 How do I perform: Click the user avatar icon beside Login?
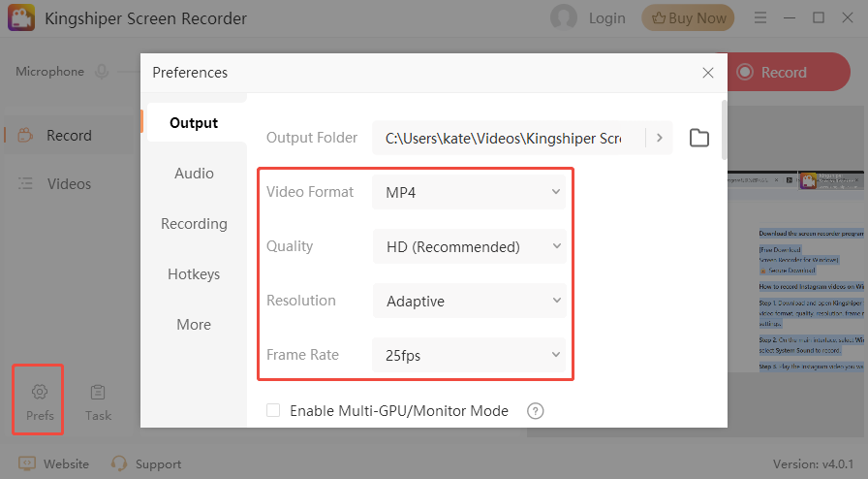coord(564,17)
